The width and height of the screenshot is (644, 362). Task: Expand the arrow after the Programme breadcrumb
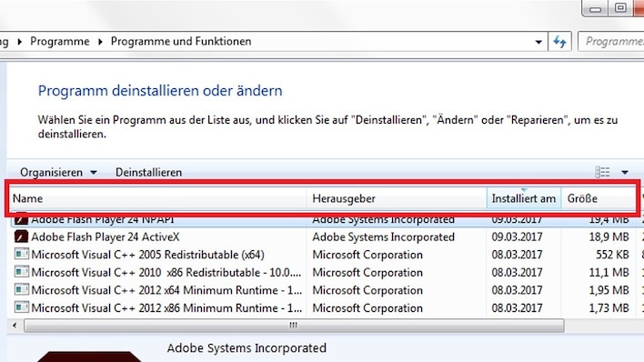[100, 42]
